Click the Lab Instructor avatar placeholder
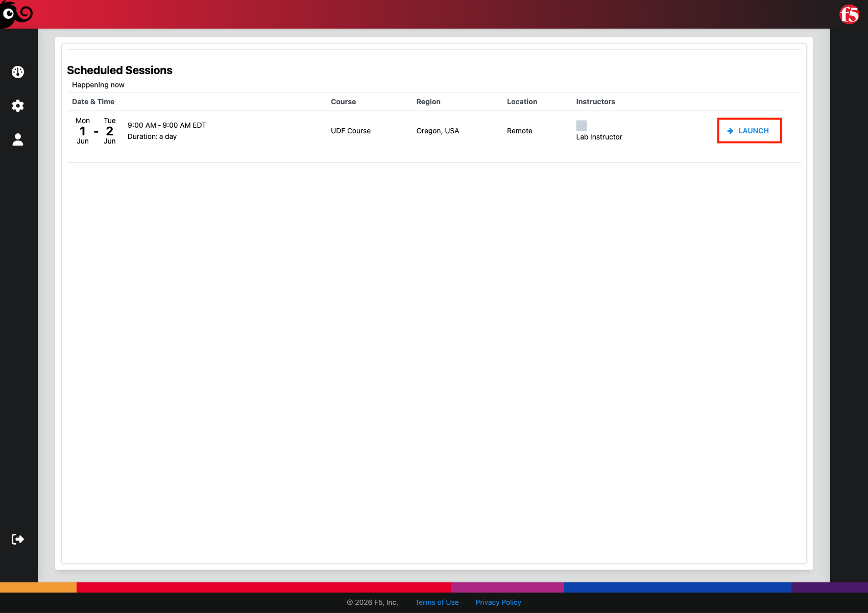 point(582,126)
